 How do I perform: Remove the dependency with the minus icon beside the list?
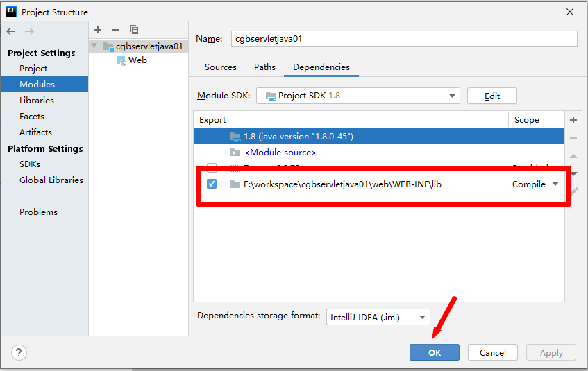click(573, 138)
